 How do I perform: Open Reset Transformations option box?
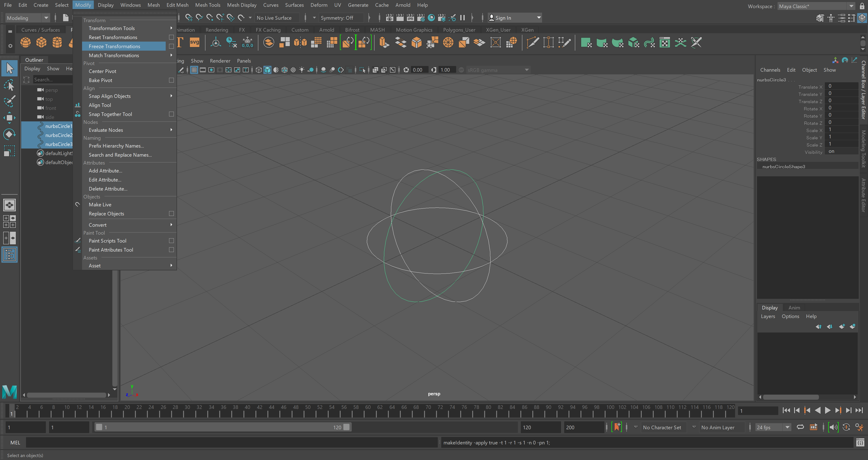pyautogui.click(x=172, y=37)
